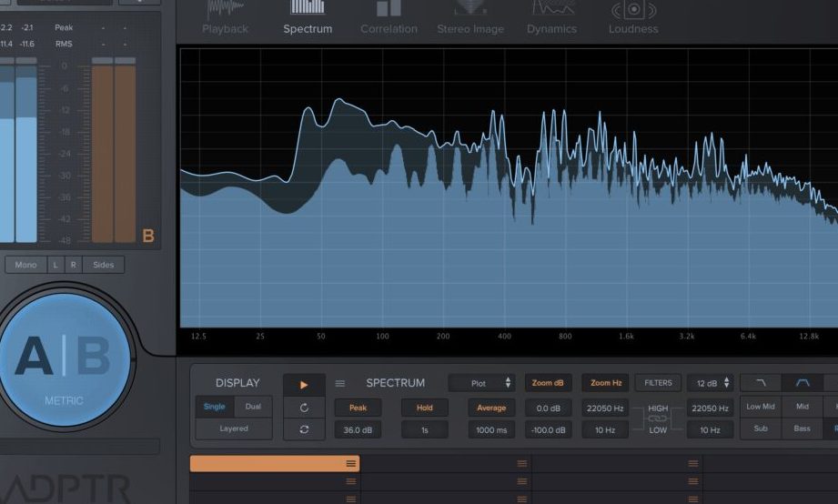
Task: Select the orange highlighted reference track slot
Action: pyautogui.click(x=275, y=463)
